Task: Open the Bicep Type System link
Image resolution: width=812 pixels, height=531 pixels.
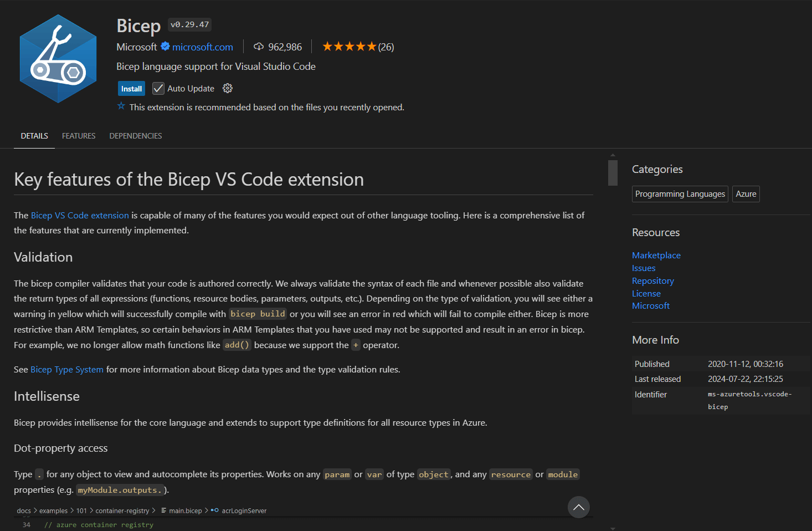Action: click(67, 369)
